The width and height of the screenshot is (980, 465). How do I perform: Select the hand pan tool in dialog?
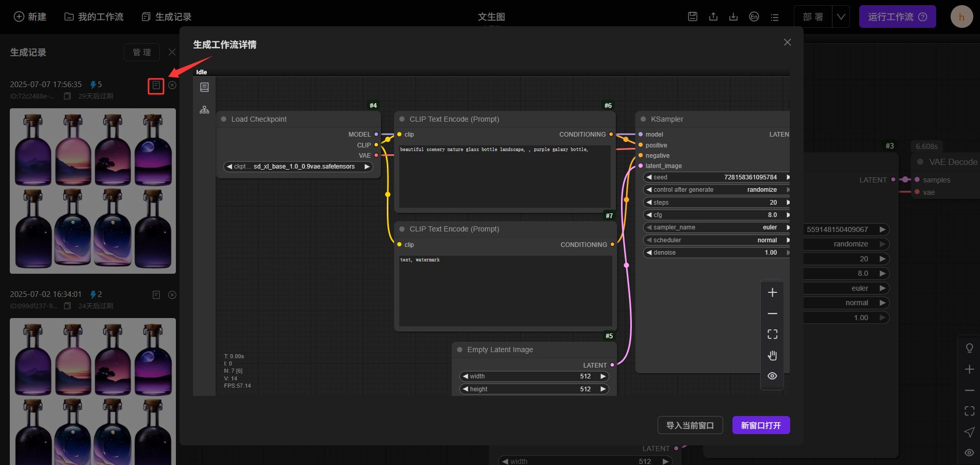coord(772,355)
